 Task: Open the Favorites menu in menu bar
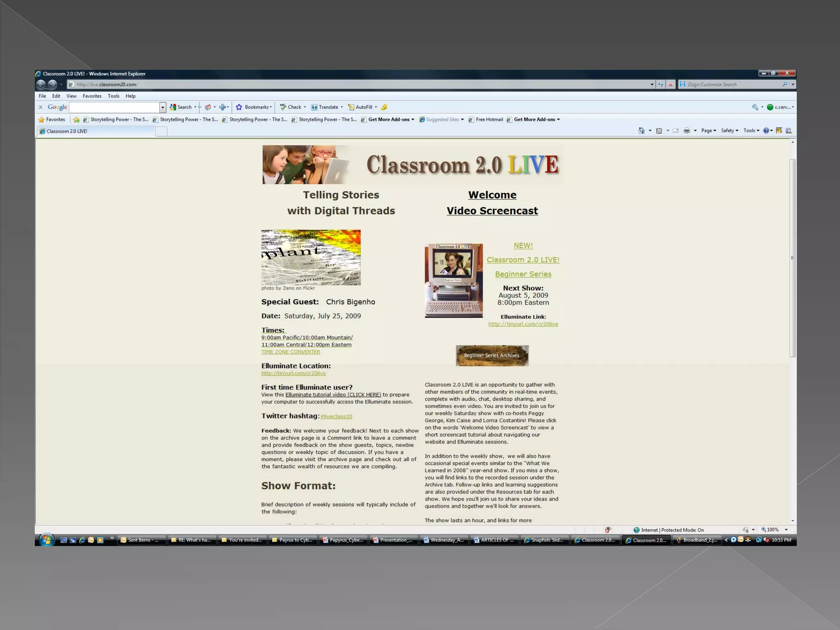pyautogui.click(x=92, y=96)
